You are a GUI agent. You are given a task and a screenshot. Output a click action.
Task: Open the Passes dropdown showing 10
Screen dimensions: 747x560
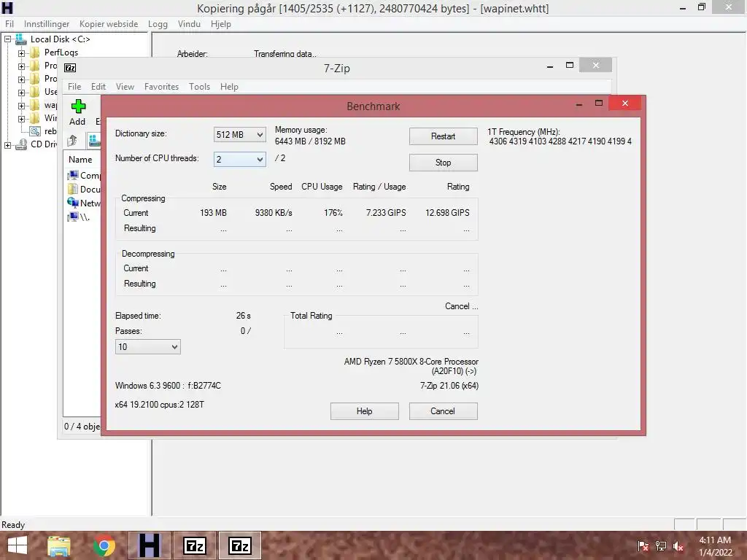pyautogui.click(x=147, y=346)
